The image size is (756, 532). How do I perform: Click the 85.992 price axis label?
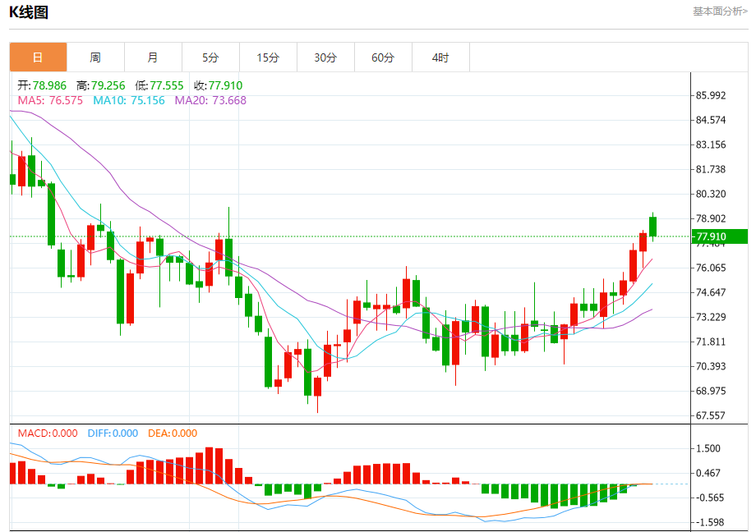(x=711, y=95)
